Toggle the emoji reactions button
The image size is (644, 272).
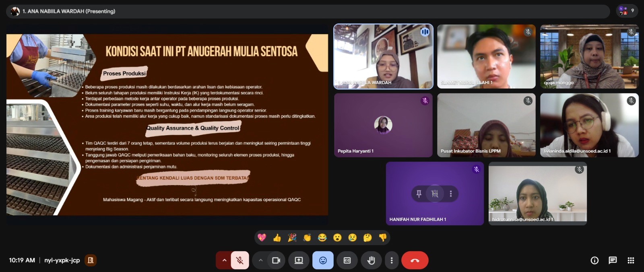pos(323,260)
